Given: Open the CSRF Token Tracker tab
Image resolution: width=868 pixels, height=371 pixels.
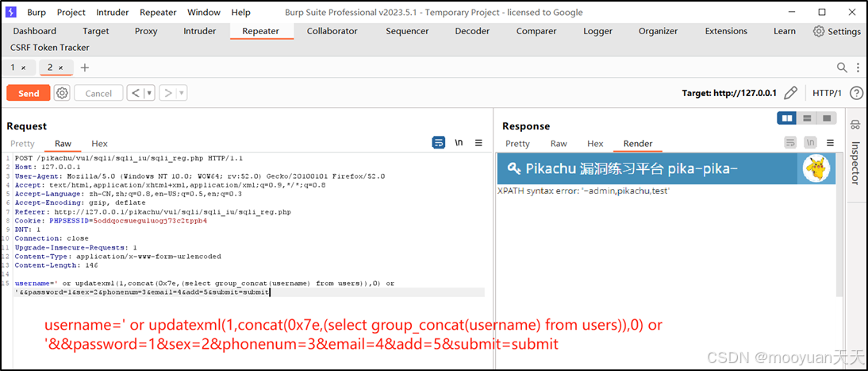Looking at the screenshot, I should (x=50, y=48).
